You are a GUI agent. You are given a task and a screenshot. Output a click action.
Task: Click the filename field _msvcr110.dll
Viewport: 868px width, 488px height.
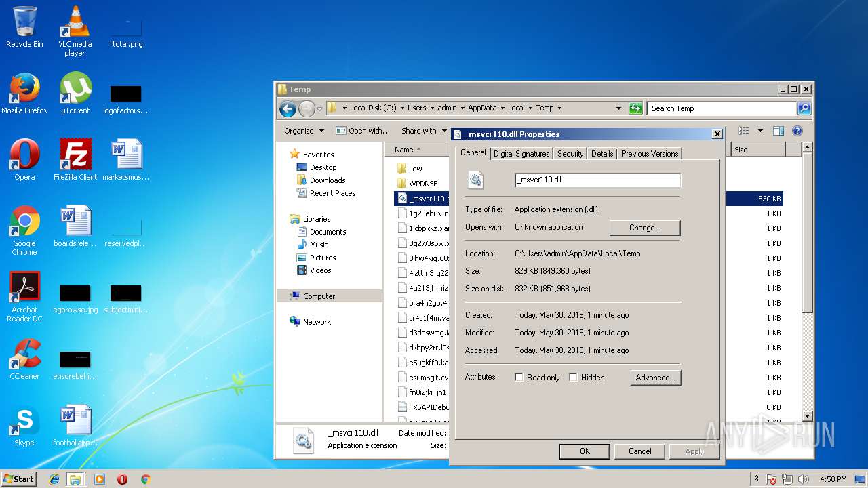tap(597, 180)
